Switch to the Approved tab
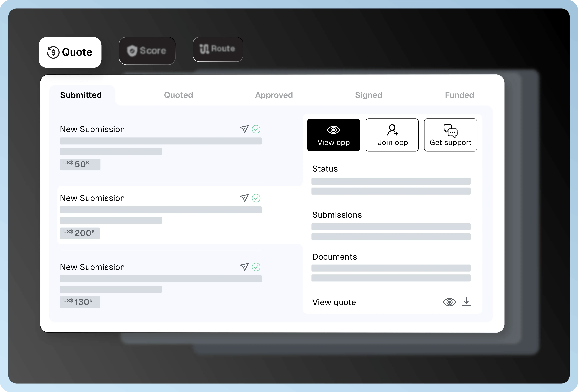578x392 pixels. pos(274,95)
